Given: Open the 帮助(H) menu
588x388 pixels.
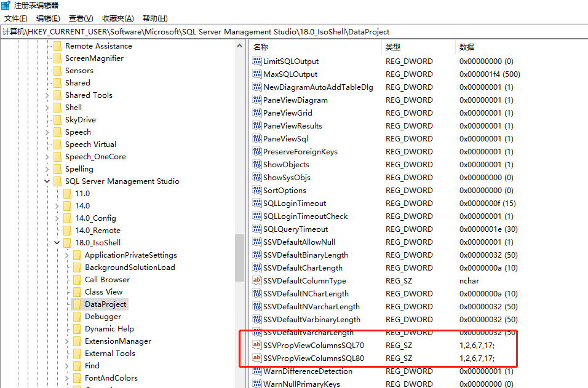Looking at the screenshot, I should coord(155,18).
